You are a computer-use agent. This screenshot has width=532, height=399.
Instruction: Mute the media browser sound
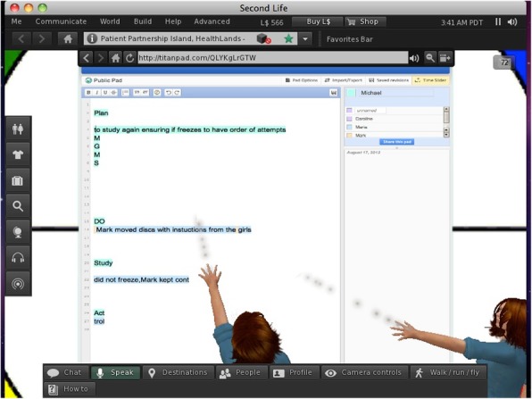(414, 58)
